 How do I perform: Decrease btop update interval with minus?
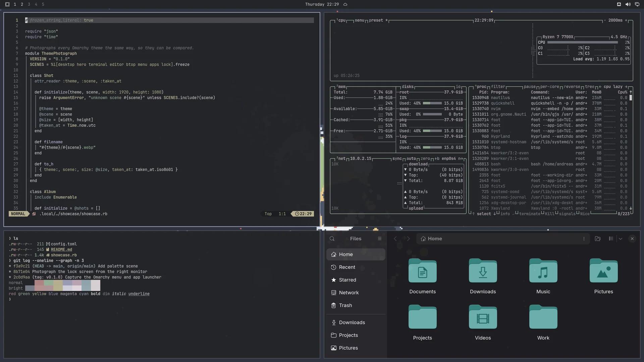pyautogui.click(x=605, y=20)
